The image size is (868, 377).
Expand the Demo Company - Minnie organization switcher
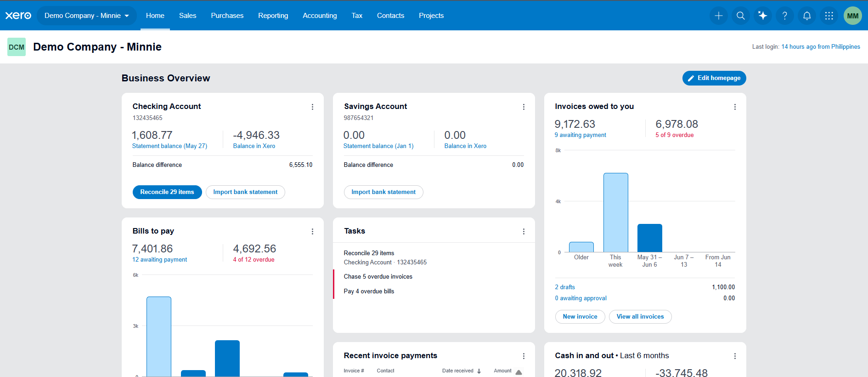click(87, 16)
